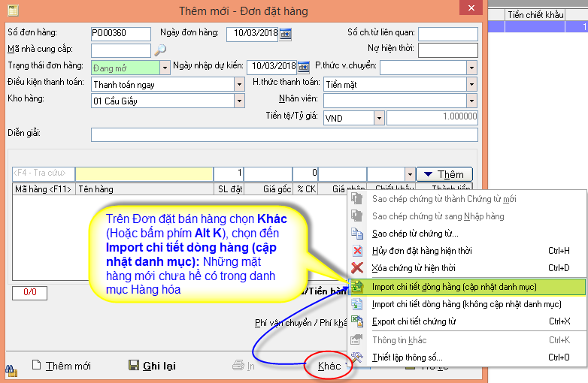588x383 pixels.
Task: Click the magnifier icon beside supplier code
Action: click(159, 50)
